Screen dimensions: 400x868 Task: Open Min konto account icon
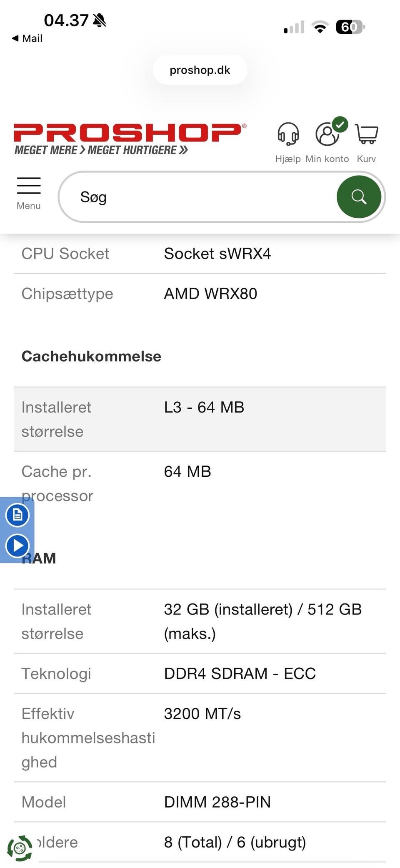pyautogui.click(x=327, y=134)
